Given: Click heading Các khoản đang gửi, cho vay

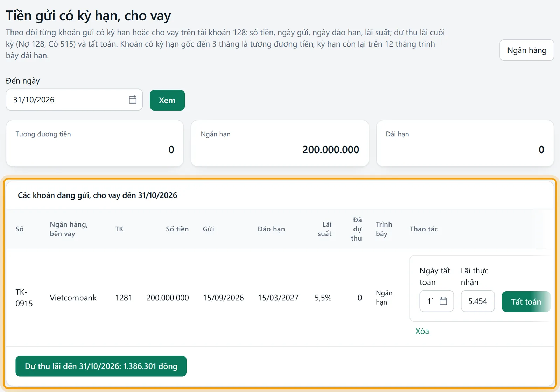Looking at the screenshot, I should click(x=98, y=195).
